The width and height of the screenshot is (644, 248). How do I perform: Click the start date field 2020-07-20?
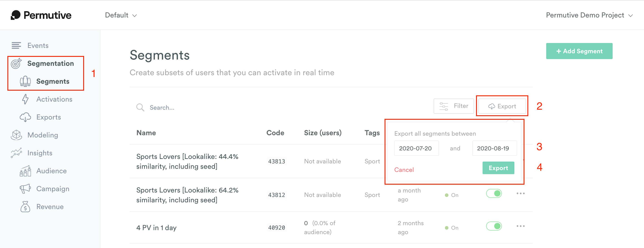(x=416, y=148)
